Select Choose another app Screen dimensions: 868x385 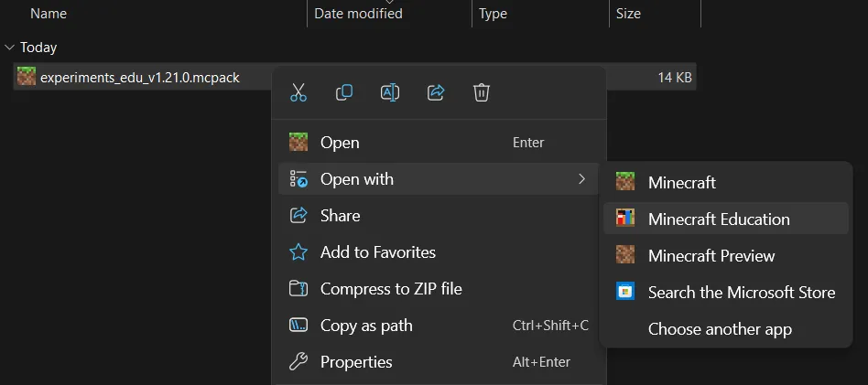tap(726, 328)
